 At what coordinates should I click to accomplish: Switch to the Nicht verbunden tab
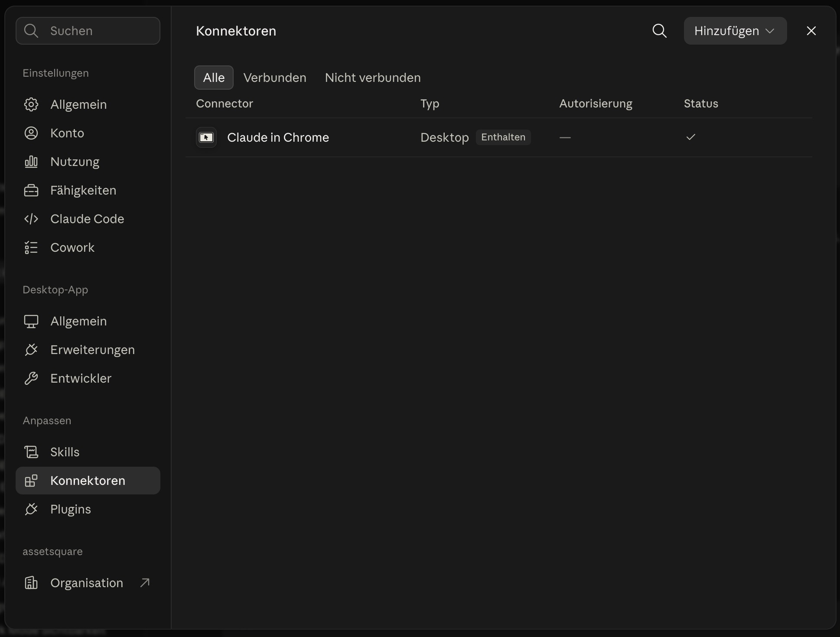coord(373,78)
